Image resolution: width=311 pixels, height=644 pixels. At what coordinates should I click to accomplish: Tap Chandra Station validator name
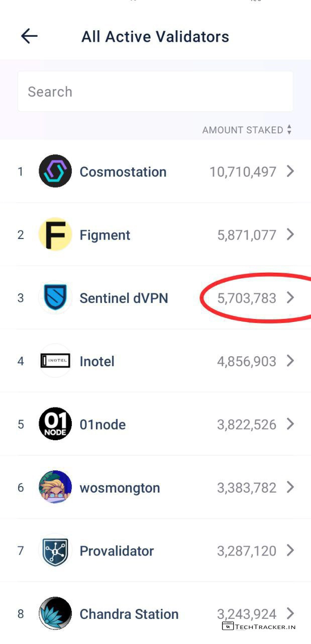click(129, 614)
